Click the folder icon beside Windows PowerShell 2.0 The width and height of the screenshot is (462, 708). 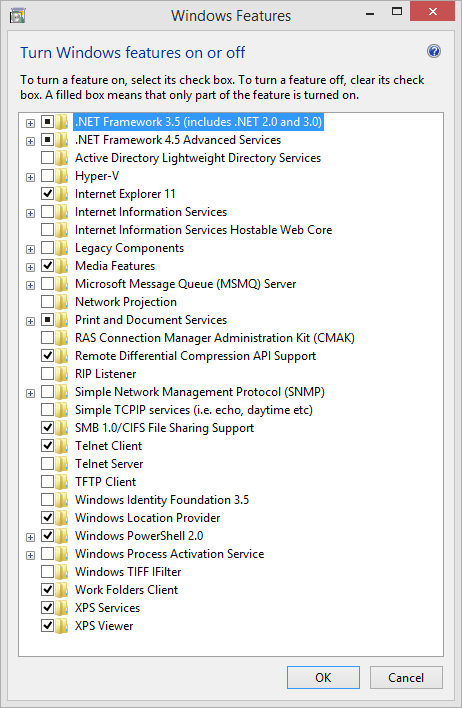[62, 536]
